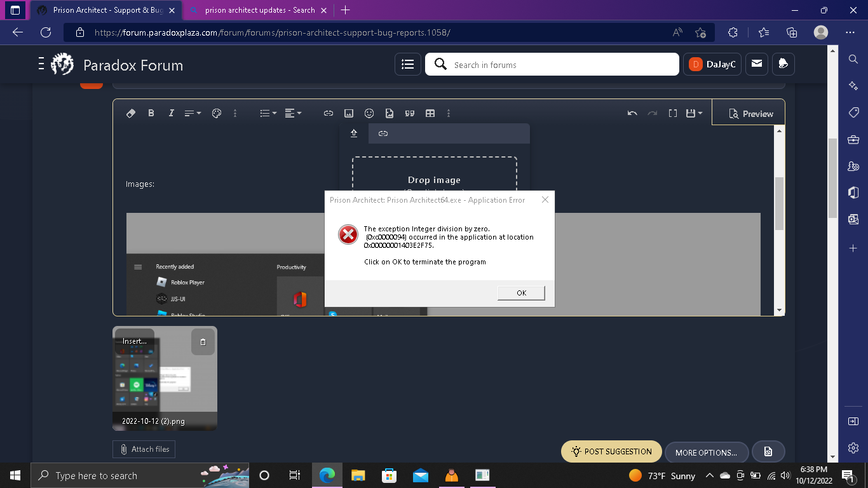Open more insert options beside the table icon
Screen dimensions: 868x488
(x=449, y=113)
